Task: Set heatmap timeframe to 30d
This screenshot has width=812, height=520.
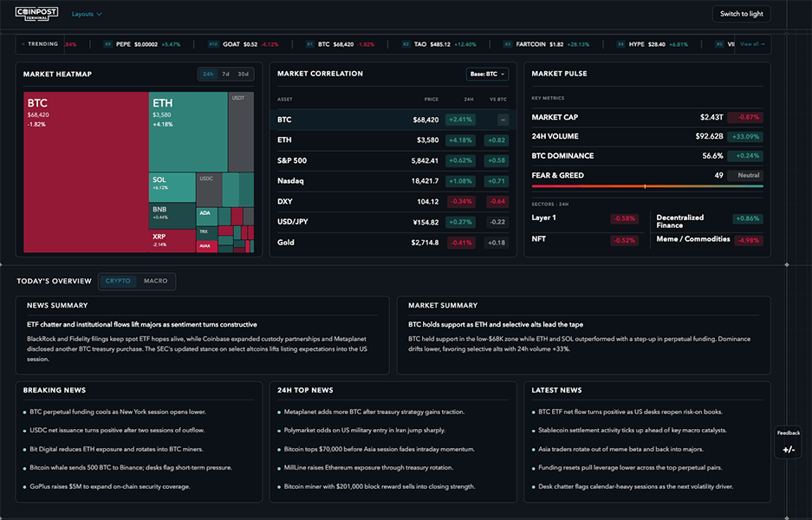Action: click(243, 74)
